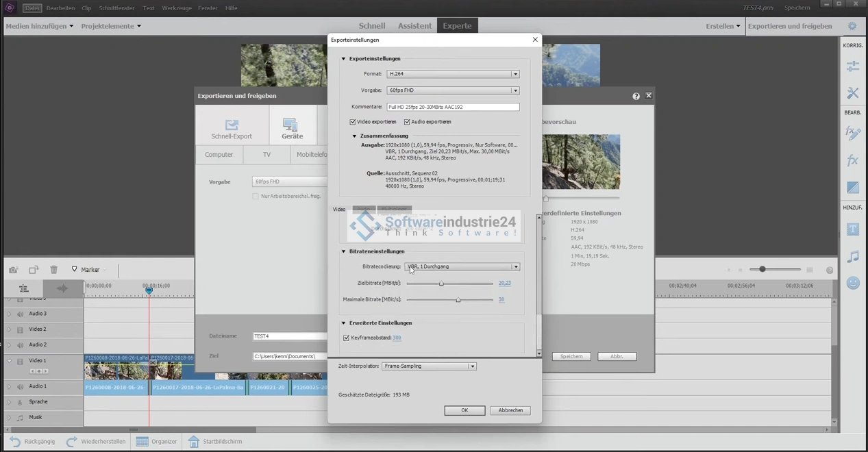Open the Graphics smiley icon

852,282
